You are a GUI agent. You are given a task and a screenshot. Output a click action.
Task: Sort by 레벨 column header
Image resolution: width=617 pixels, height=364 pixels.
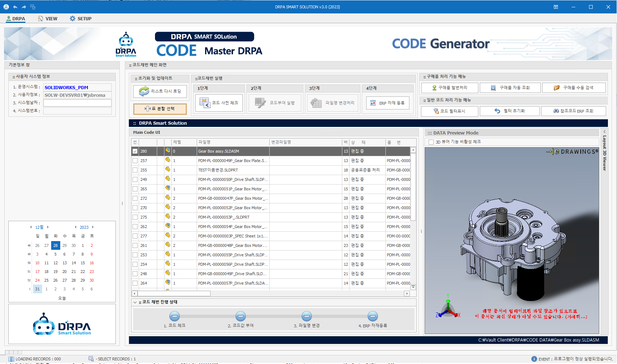point(184,142)
